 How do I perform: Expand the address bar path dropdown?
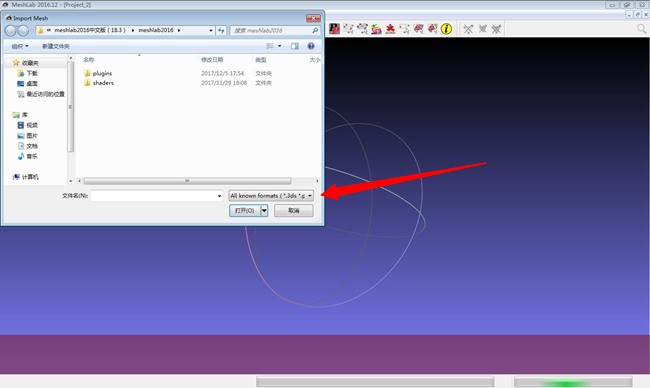[211, 30]
